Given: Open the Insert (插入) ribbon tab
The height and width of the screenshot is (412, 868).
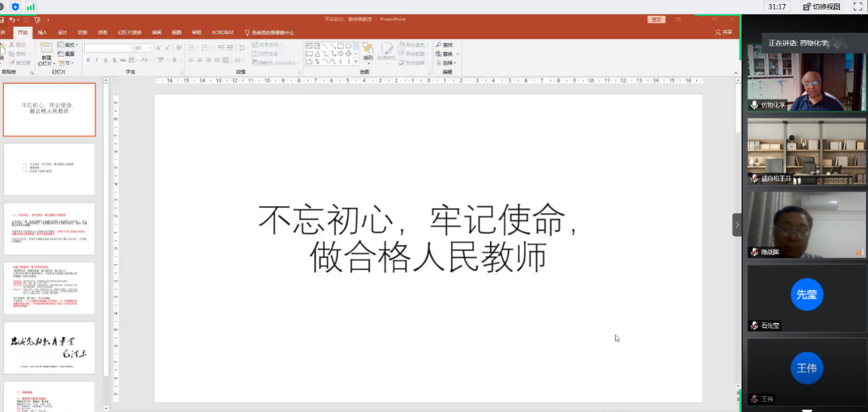Looking at the screenshot, I should pyautogui.click(x=42, y=32).
